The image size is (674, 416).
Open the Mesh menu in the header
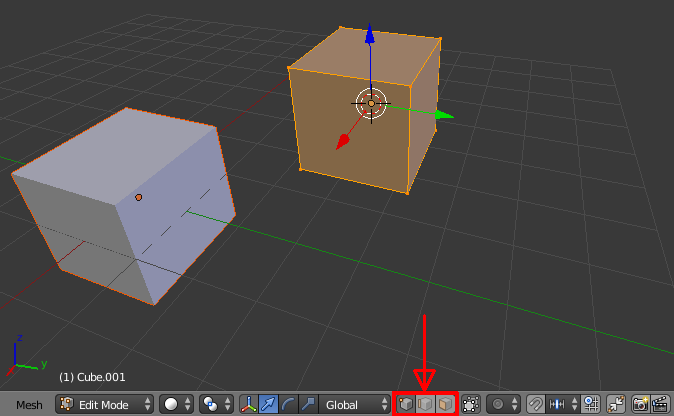coord(29,405)
